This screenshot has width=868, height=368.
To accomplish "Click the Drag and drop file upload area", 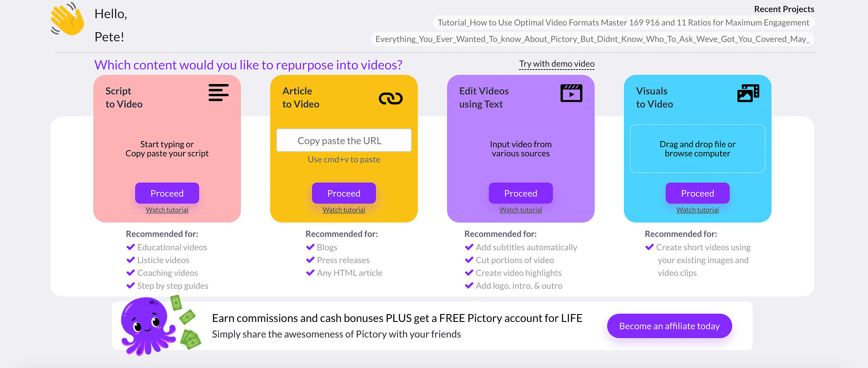I will coord(698,149).
